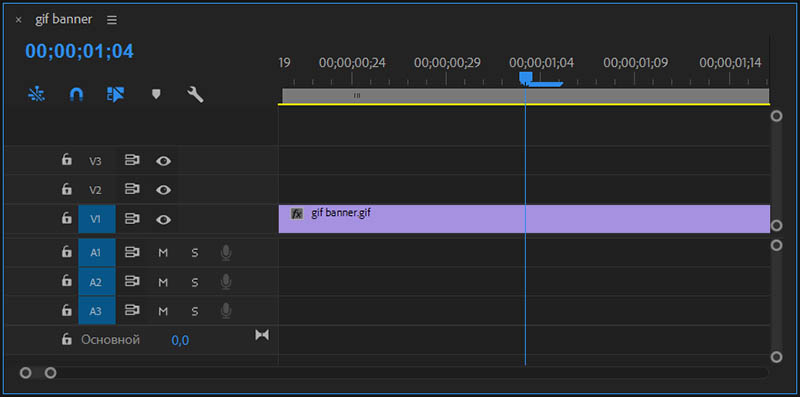Click the gray work area bar grip
The height and width of the screenshot is (397, 800).
[x=357, y=95]
